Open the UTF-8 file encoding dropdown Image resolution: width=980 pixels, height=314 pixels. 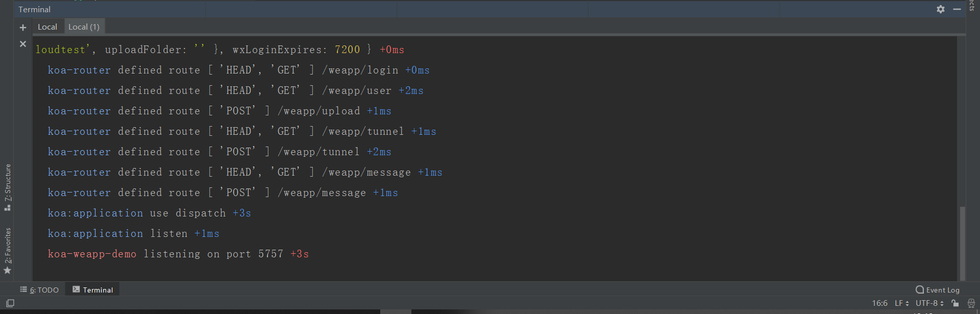pyautogui.click(x=929, y=303)
